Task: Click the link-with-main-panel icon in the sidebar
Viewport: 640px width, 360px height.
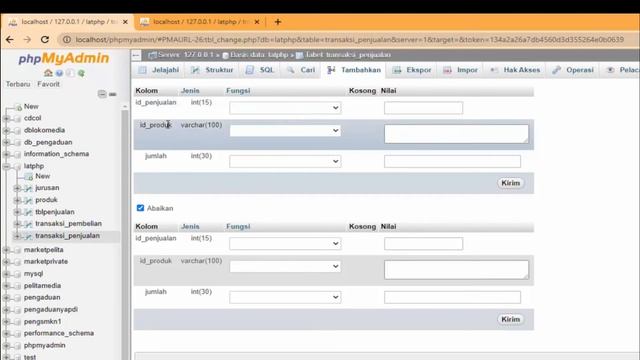Action: 113,94
